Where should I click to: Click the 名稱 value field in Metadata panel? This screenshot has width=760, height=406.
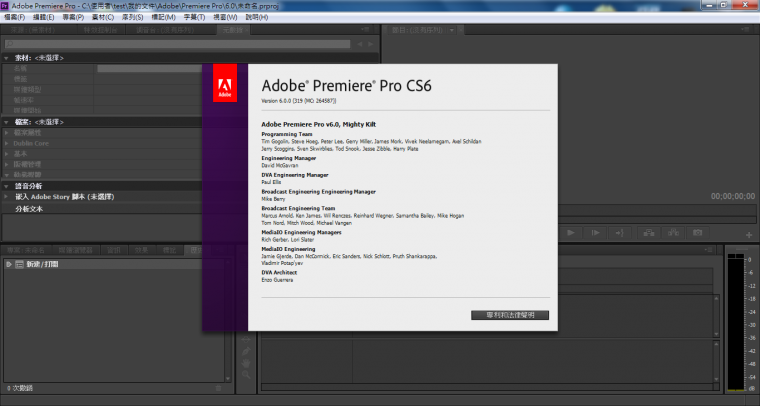coord(149,69)
